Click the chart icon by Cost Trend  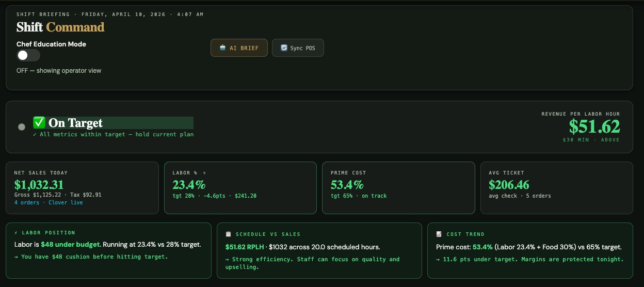tap(439, 234)
